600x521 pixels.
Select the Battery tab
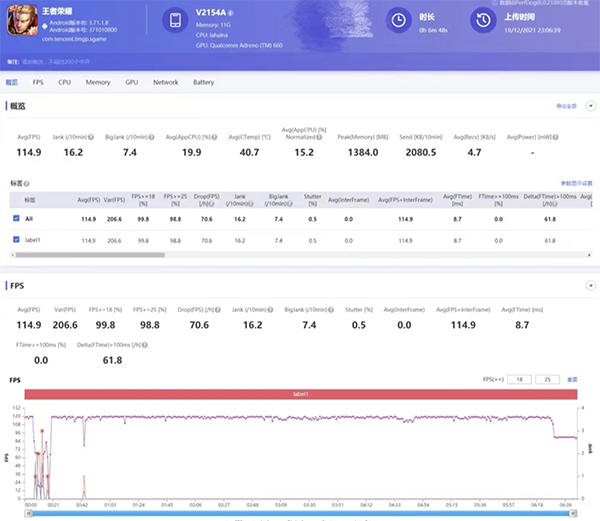pos(203,82)
